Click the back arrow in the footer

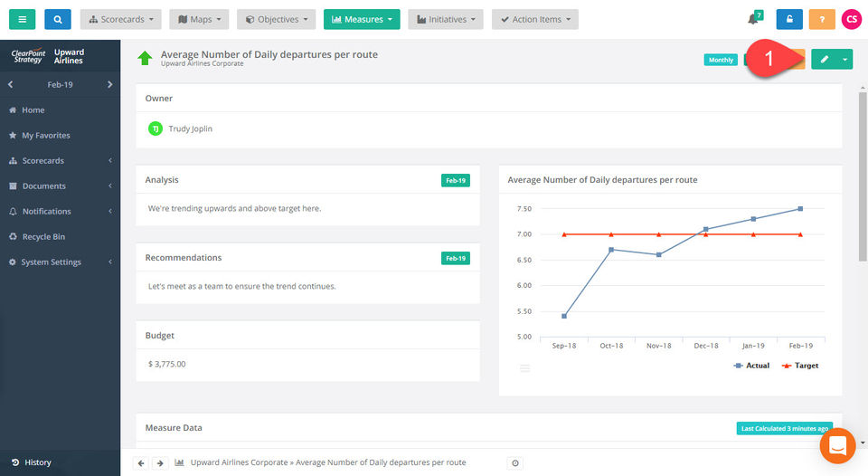(141, 462)
